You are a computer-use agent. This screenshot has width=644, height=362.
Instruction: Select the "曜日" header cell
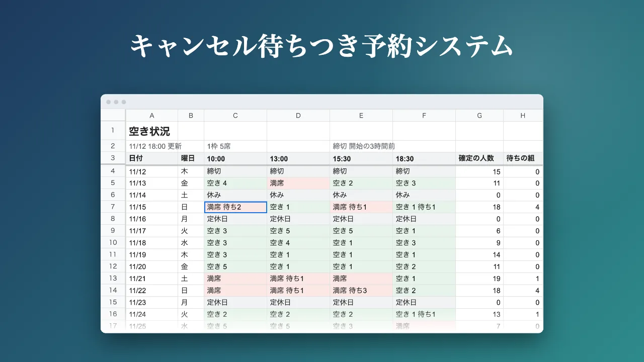[x=191, y=158]
